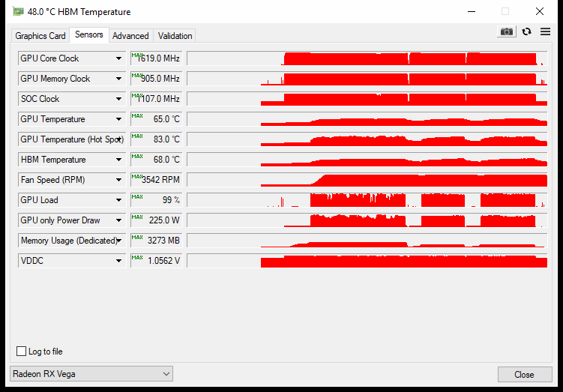Open the GPU Temperature sensor dropdown

tap(72, 119)
